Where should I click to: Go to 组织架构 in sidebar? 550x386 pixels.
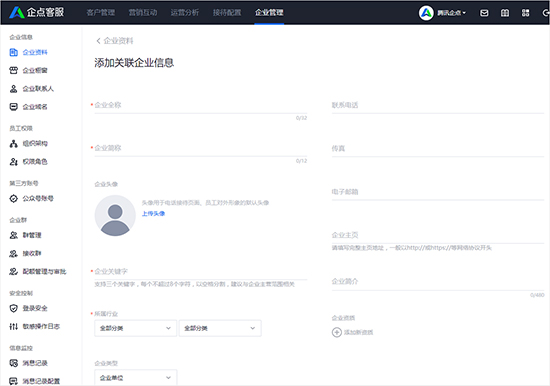35,144
